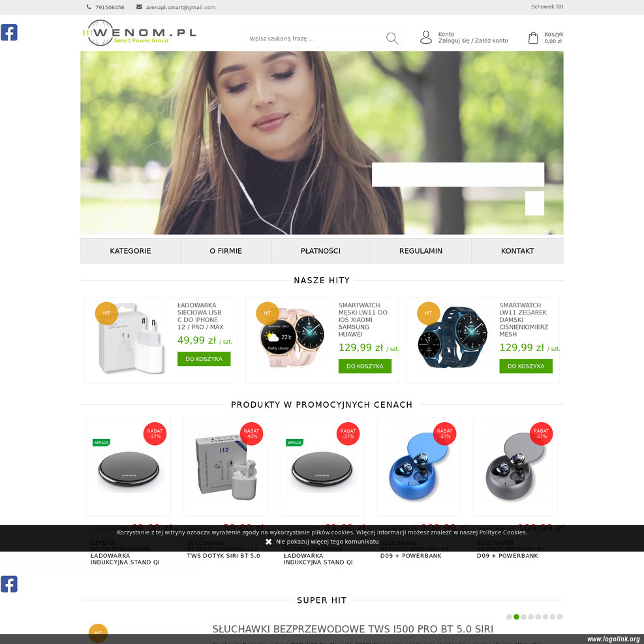This screenshot has width=644, height=644.
Task: Click the user account icon
Action: [426, 37]
